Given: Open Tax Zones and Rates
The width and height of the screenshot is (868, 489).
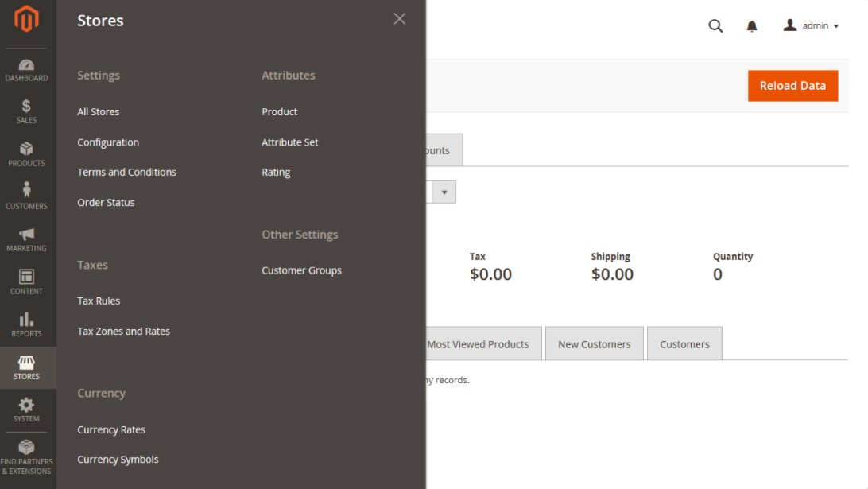Looking at the screenshot, I should tap(123, 332).
